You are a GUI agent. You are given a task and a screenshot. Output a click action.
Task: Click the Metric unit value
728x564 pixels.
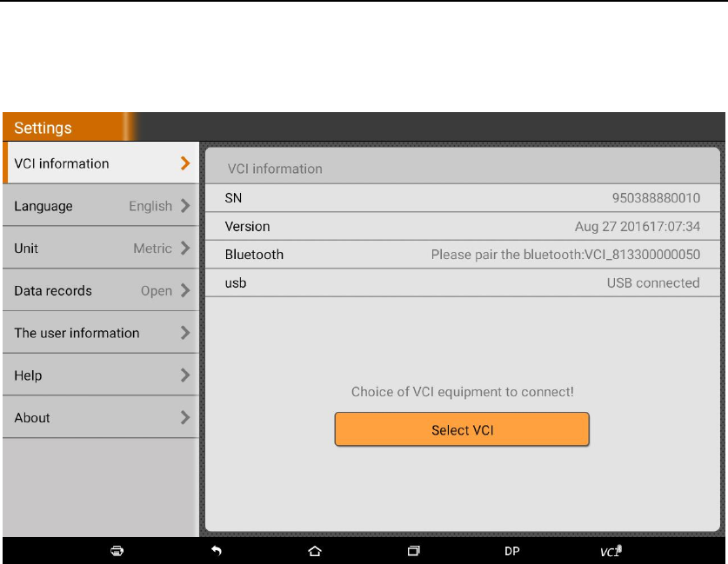pos(152,249)
